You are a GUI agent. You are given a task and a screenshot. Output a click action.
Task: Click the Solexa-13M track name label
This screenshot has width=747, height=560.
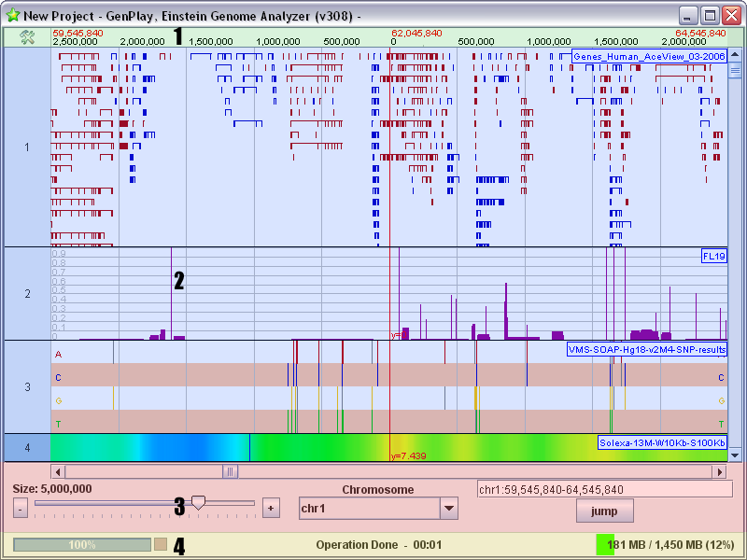pyautogui.click(x=662, y=442)
